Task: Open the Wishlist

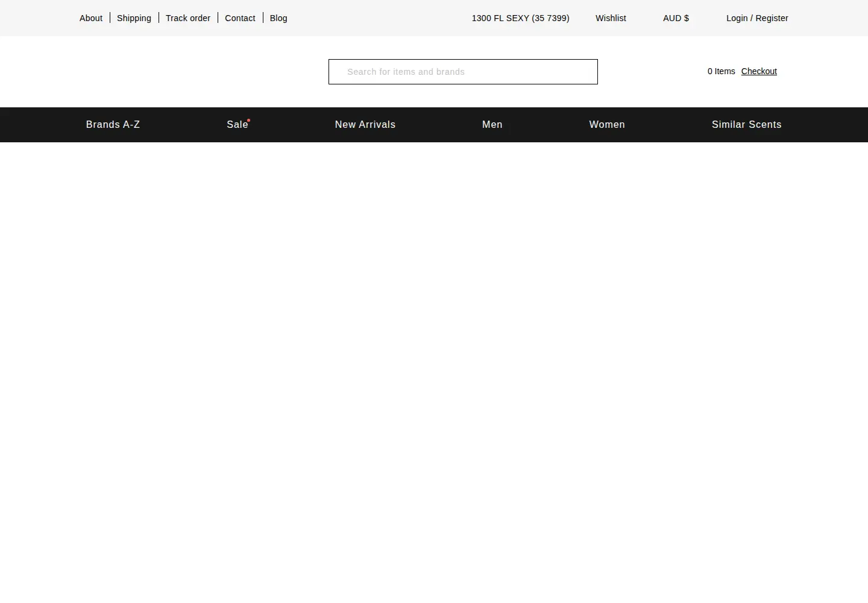Action: [611, 18]
